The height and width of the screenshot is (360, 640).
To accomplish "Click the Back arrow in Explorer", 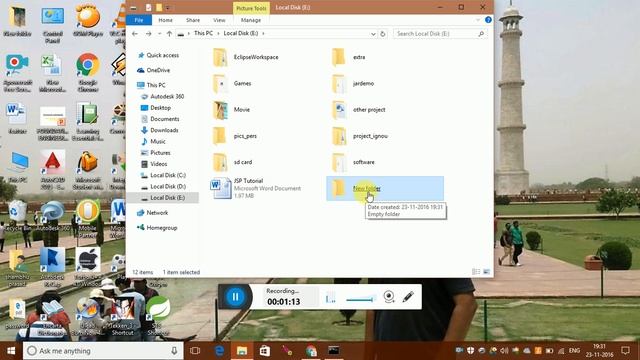I will coord(135,33).
